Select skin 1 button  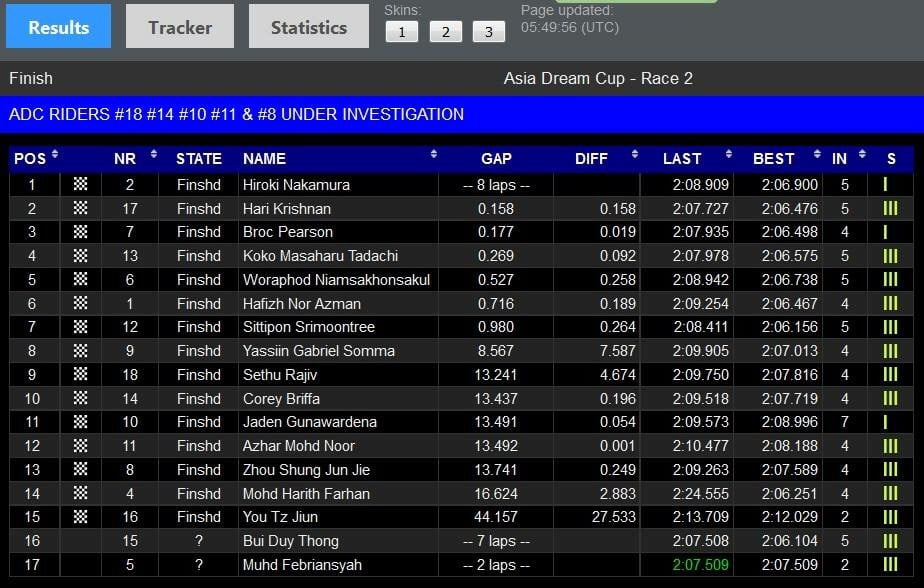(x=401, y=32)
